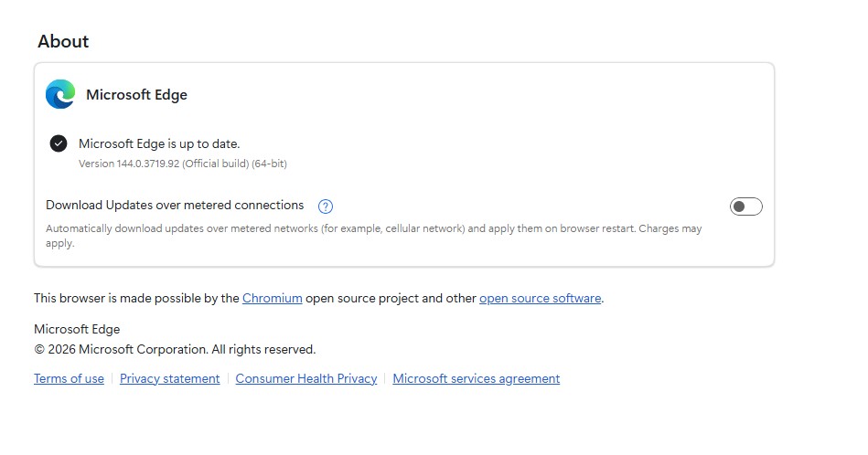Screen dimensions: 868x455
Task: Click the About page heading
Action: 63,41
